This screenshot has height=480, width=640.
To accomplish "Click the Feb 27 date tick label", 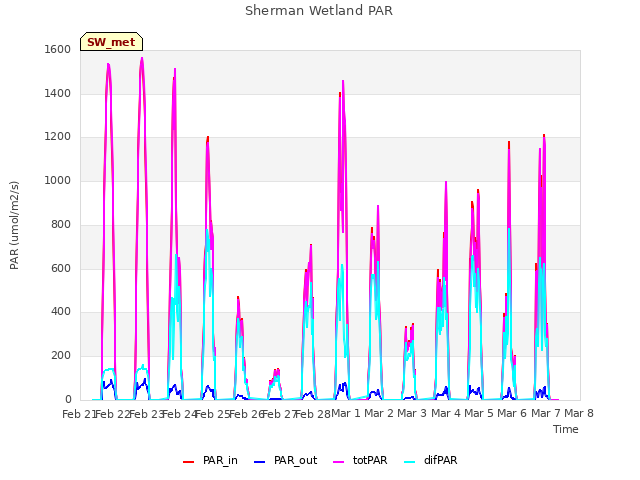I will coord(279,414).
